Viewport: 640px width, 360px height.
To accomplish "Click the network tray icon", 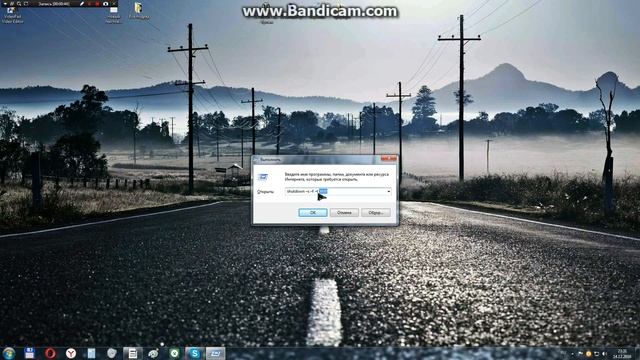I will click(x=597, y=354).
